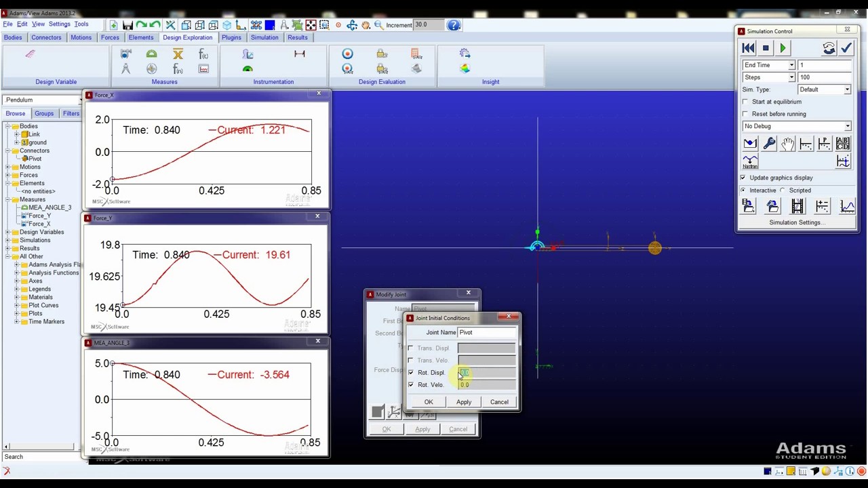Open plotting curve icon in Simulation Control
This screenshot has width=868, height=488.
click(847, 206)
